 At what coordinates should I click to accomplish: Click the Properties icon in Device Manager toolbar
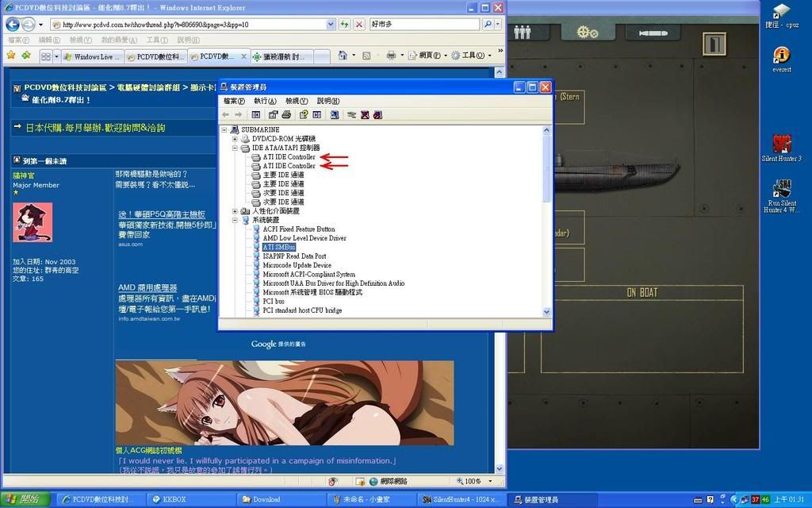click(x=273, y=114)
